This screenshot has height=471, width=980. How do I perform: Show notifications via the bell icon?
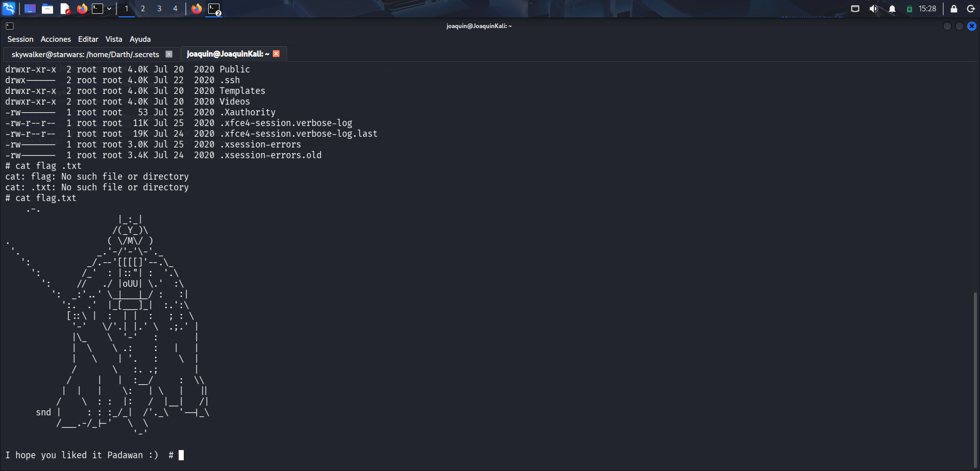[x=892, y=9]
